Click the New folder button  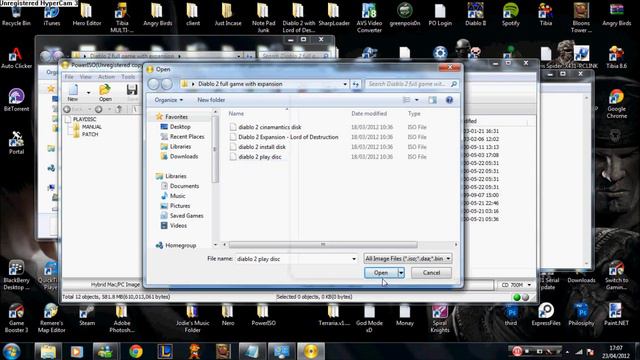tap(211, 100)
